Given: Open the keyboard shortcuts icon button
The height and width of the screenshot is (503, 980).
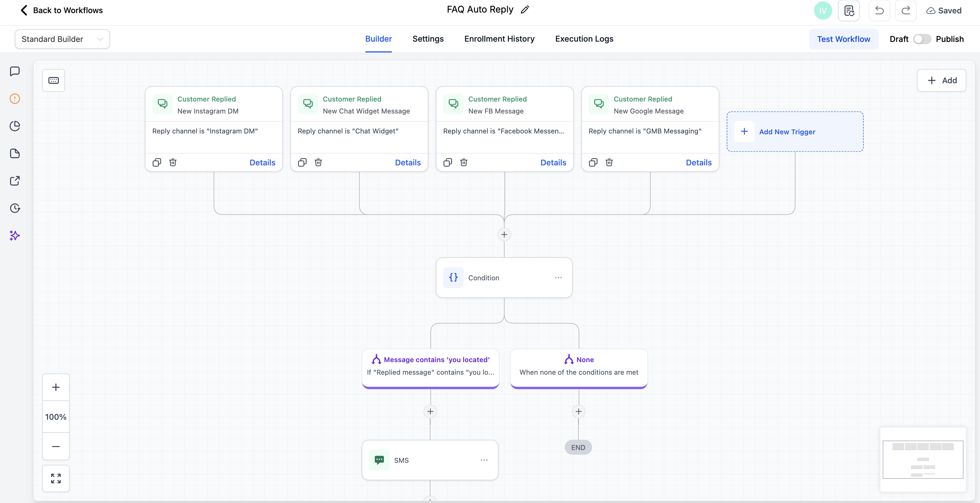Looking at the screenshot, I should (x=54, y=80).
